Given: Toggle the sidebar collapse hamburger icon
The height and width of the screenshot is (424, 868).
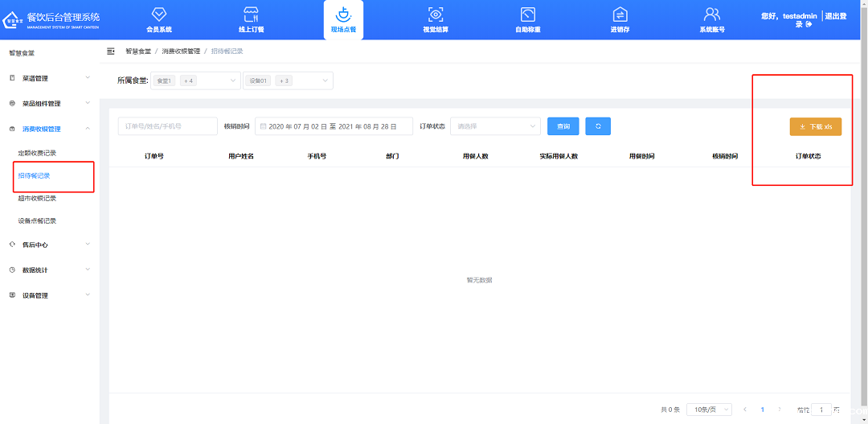Looking at the screenshot, I should 111,51.
